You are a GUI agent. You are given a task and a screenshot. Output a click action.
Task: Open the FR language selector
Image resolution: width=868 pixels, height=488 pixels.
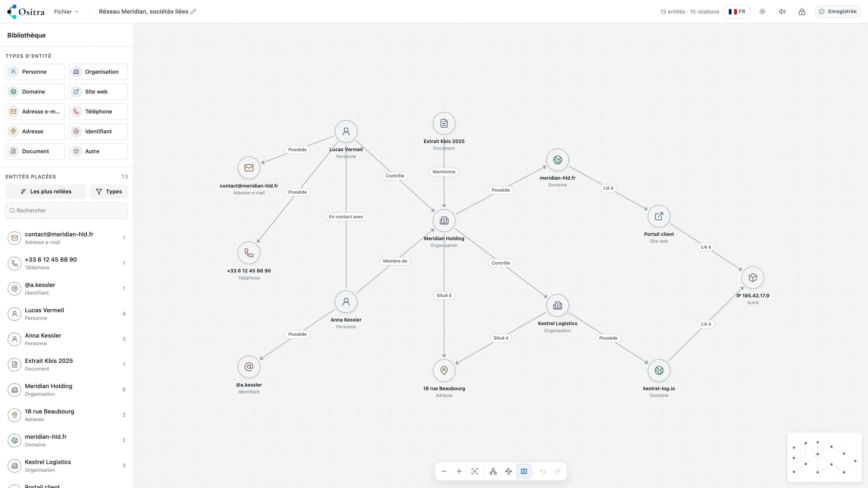[737, 12]
